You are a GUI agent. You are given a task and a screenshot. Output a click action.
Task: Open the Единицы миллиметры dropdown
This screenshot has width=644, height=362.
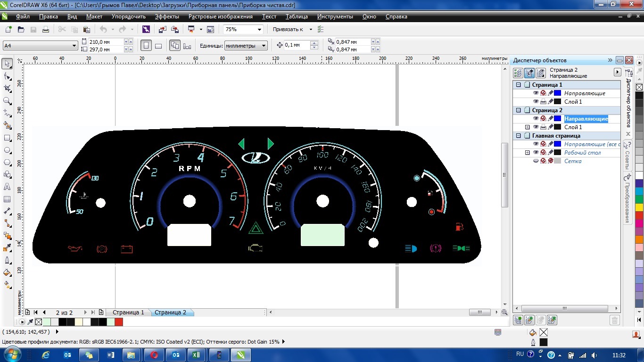264,46
